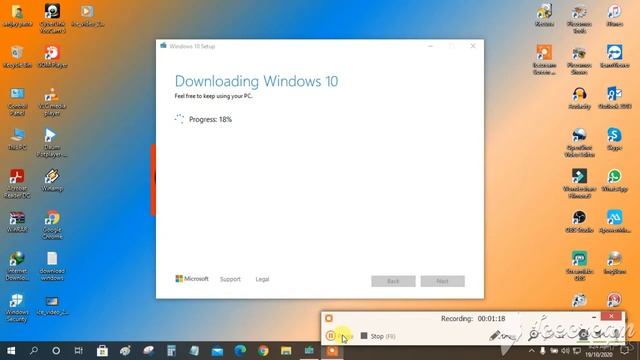Open Task View on the taskbar
The height and width of the screenshot is (360, 640).
(79, 351)
